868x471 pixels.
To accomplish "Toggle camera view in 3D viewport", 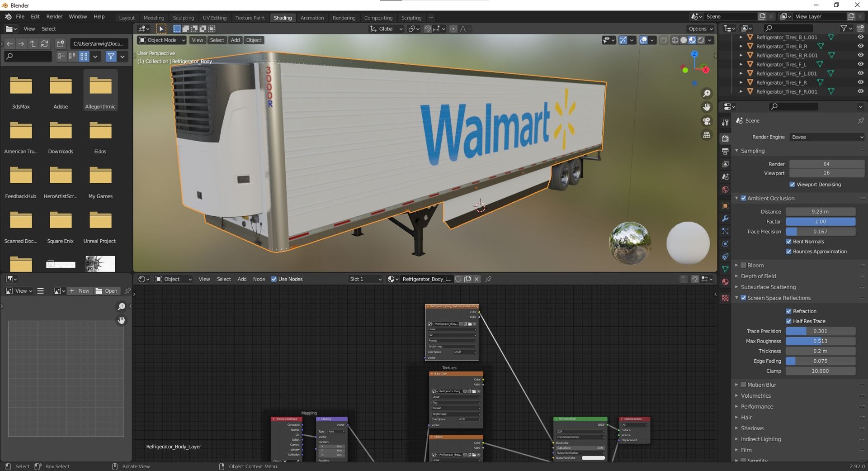I will coord(706,121).
